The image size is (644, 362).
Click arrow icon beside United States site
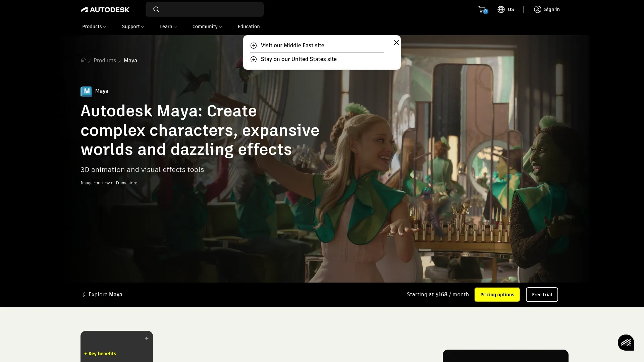[x=254, y=59]
